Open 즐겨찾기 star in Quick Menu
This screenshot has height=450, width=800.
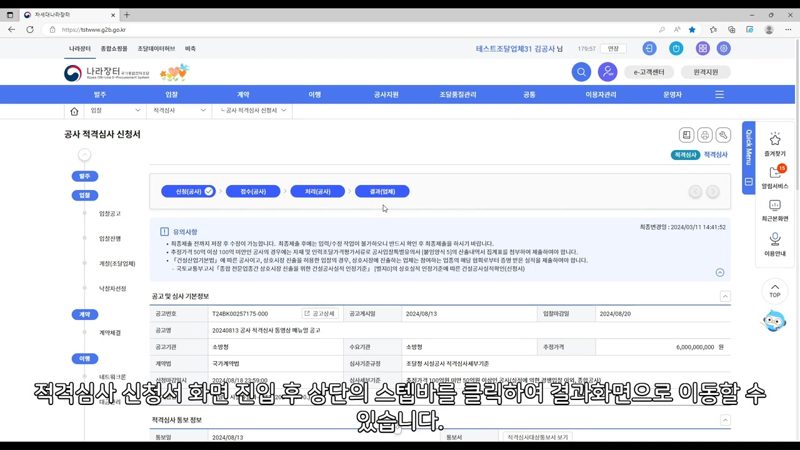point(775,144)
